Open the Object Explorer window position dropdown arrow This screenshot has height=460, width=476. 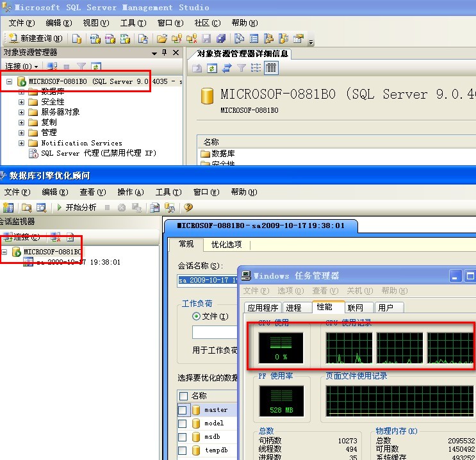coord(154,53)
